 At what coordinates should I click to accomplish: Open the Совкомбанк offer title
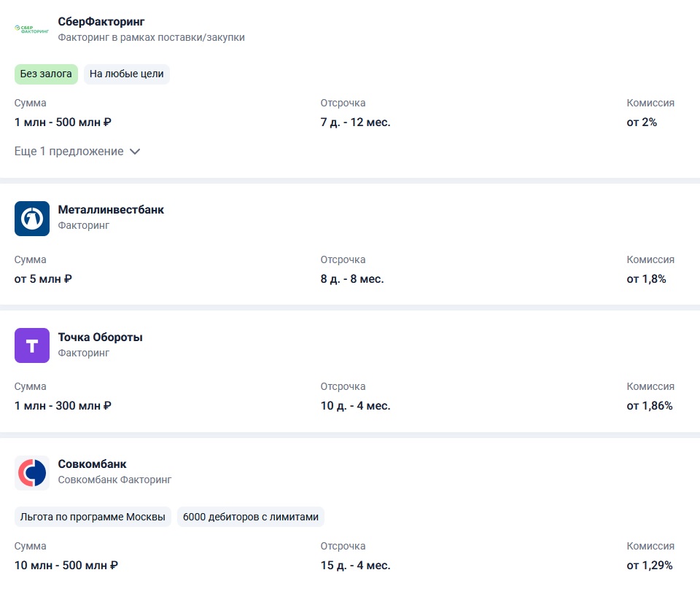92,464
